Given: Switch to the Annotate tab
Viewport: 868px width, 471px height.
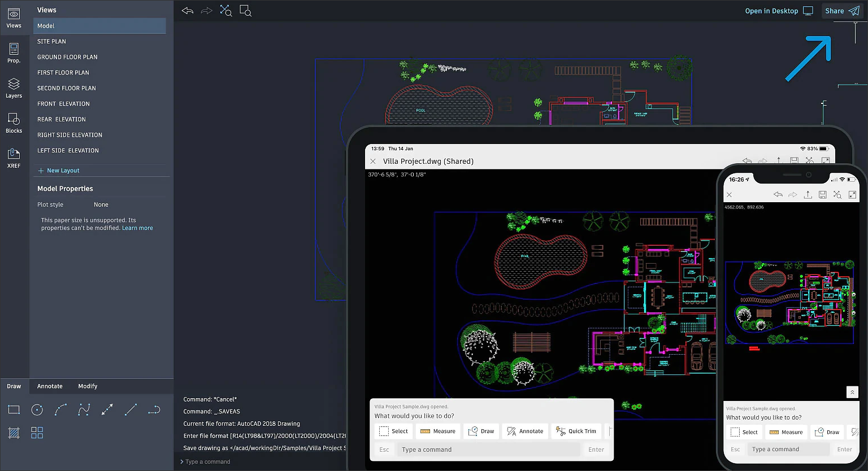Looking at the screenshot, I should [x=50, y=386].
